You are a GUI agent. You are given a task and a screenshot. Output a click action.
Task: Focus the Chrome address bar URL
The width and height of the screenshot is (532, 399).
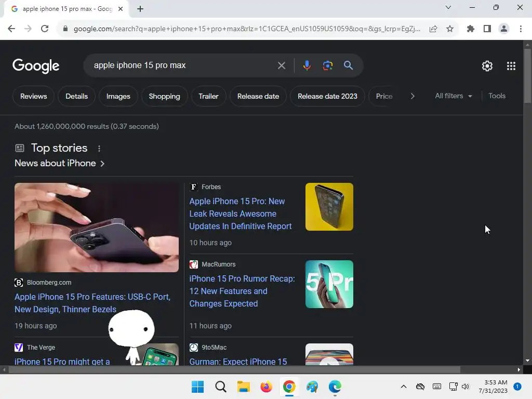[247, 29]
